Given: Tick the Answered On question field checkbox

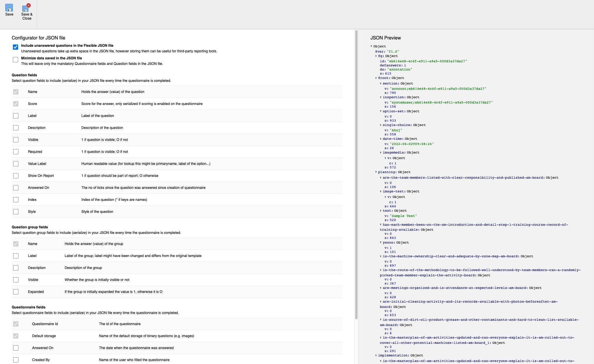Looking at the screenshot, I should 16,188.
